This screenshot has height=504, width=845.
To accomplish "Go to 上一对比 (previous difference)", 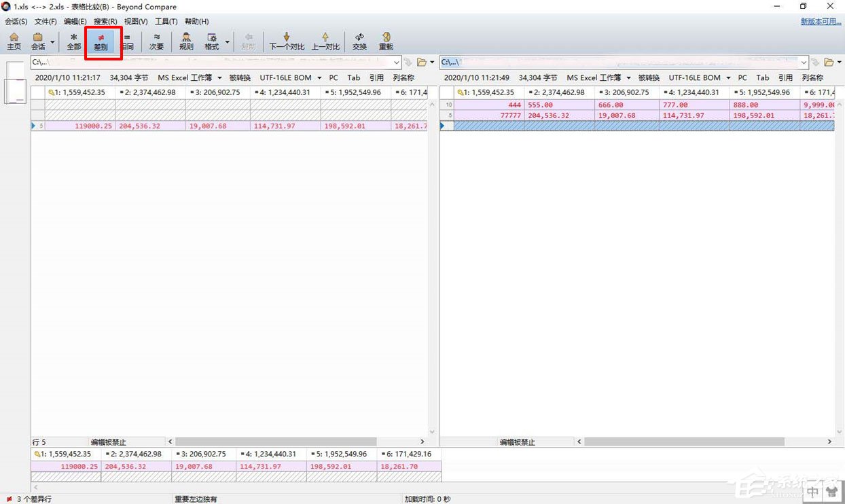I will coord(325,41).
